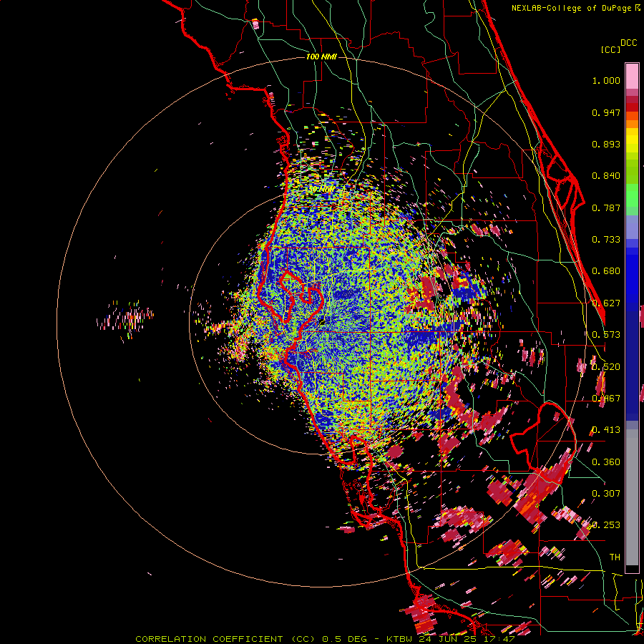Select the 0.787 scale value
The width and height of the screenshot is (644, 644).
pyautogui.click(x=606, y=208)
